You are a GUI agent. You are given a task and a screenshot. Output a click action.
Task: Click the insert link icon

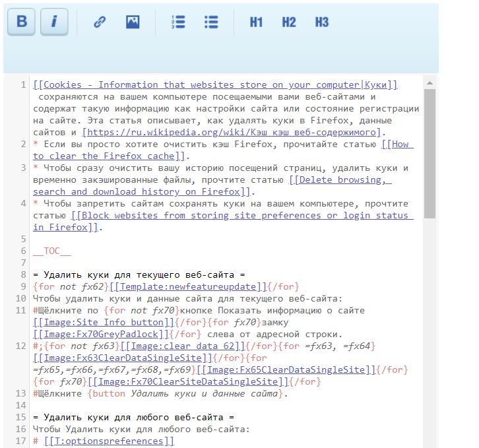pos(100,22)
